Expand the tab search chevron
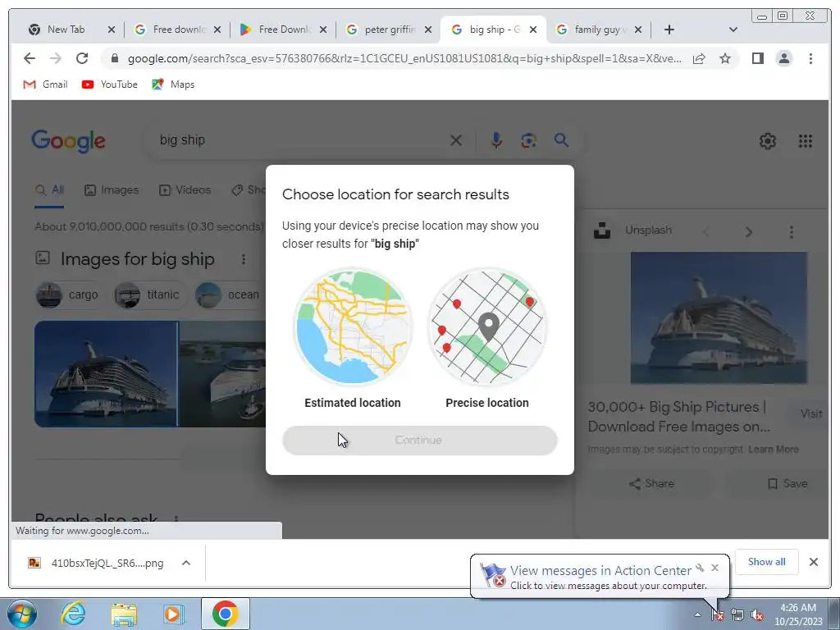Screen dimensions: 840x630 coord(733,30)
